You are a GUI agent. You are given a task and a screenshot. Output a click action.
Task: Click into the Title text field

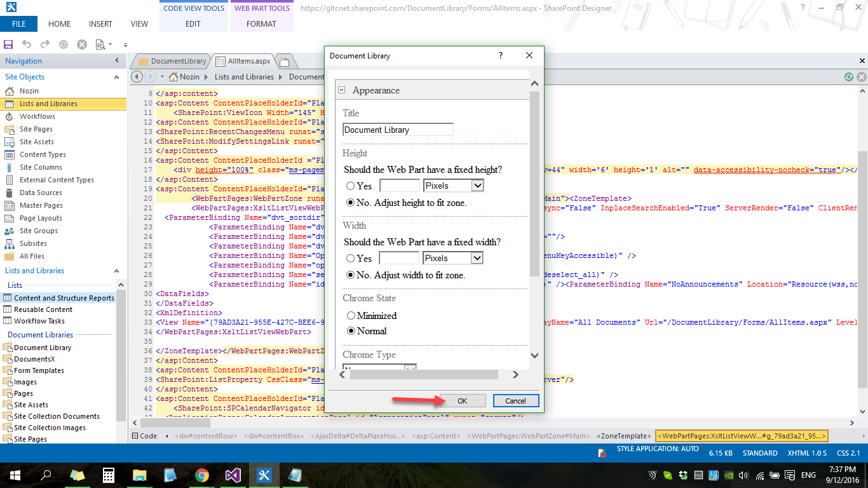[398, 130]
